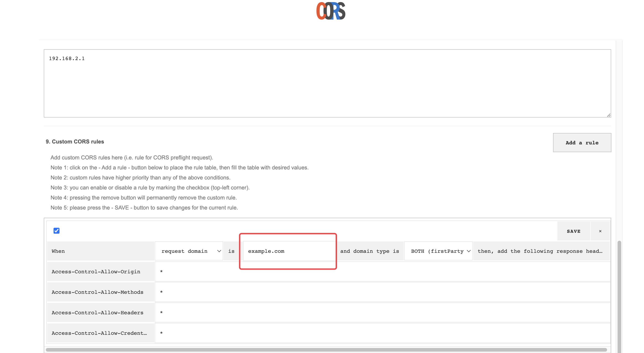Viewport: 644px width, 353px height.
Task: Click the 'Access-Control-Allow-Methods' label cell
Action: coord(100,292)
